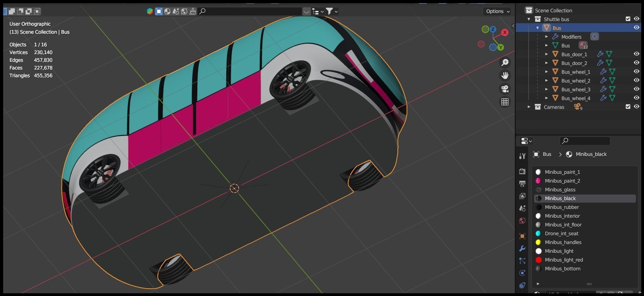Expand the Bus_door_1 item
The height and width of the screenshot is (296, 644).
click(546, 54)
